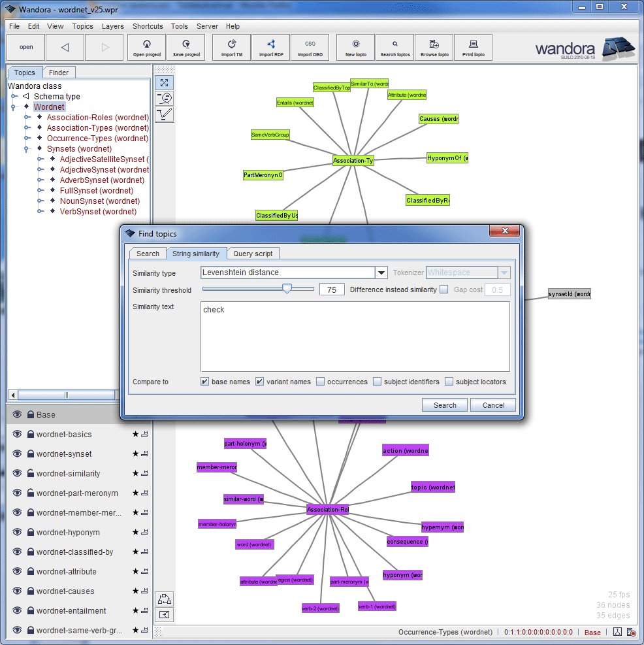Uncheck the base names compare option
The width and height of the screenshot is (644, 645).
click(205, 381)
